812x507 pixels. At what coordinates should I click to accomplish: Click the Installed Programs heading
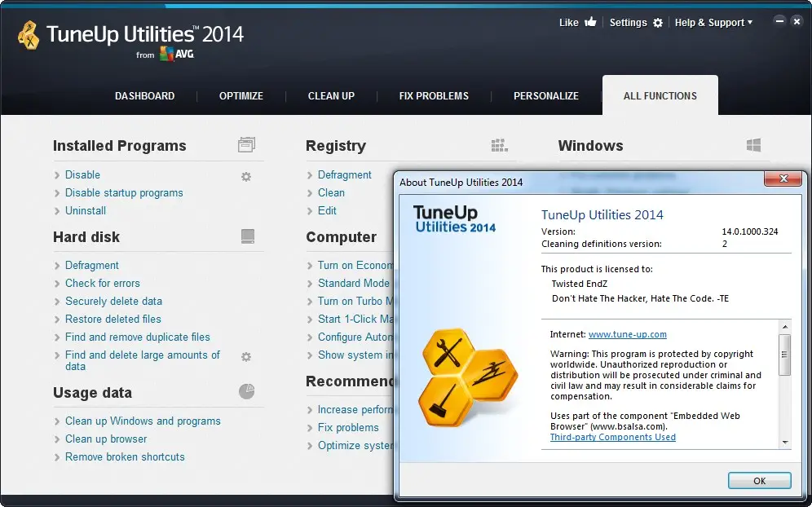120,146
